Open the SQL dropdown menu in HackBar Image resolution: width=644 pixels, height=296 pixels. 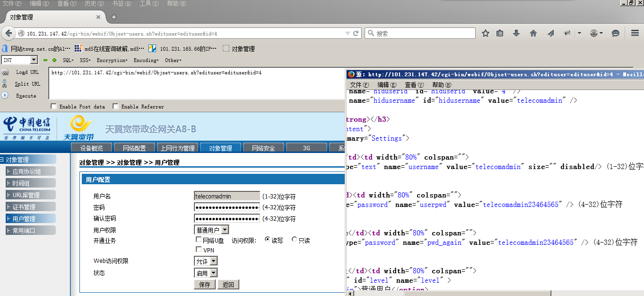68,60
